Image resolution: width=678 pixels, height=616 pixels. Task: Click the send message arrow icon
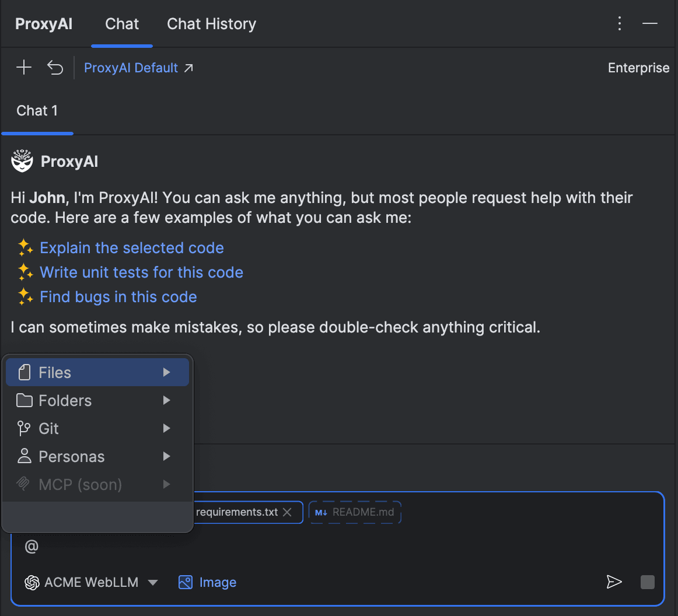point(614,582)
